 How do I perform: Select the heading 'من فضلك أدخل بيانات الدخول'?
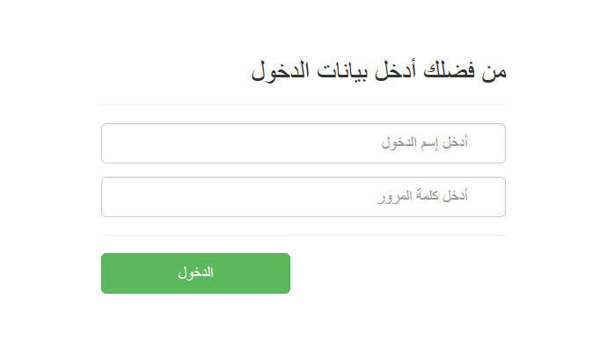(378, 71)
